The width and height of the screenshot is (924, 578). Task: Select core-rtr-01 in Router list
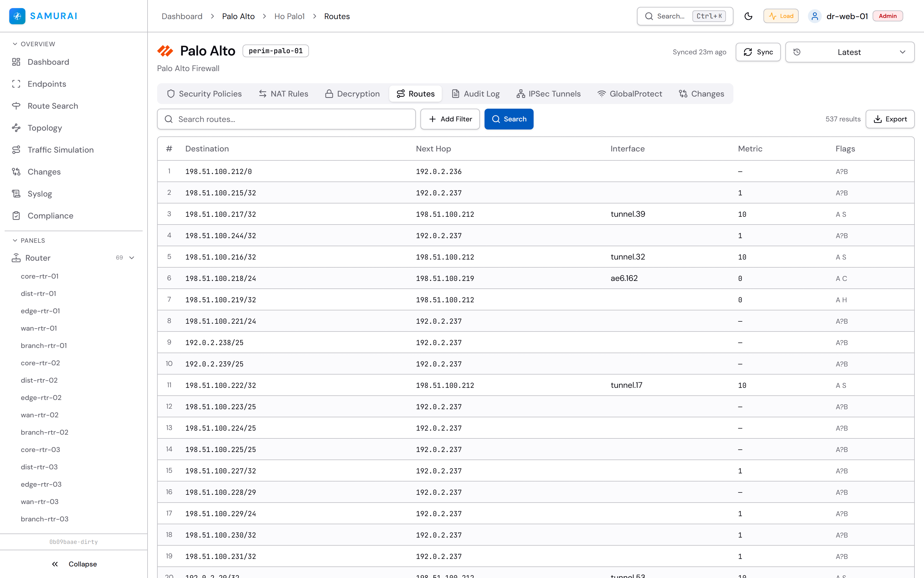pos(40,276)
